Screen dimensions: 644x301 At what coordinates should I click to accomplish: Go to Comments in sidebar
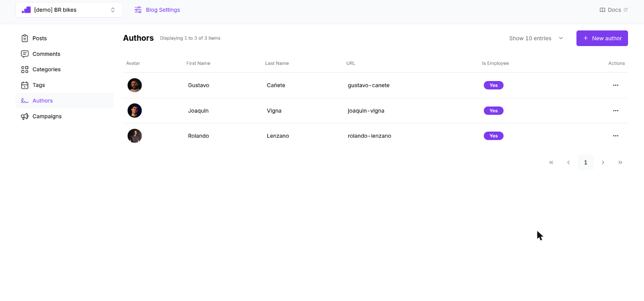64,54
